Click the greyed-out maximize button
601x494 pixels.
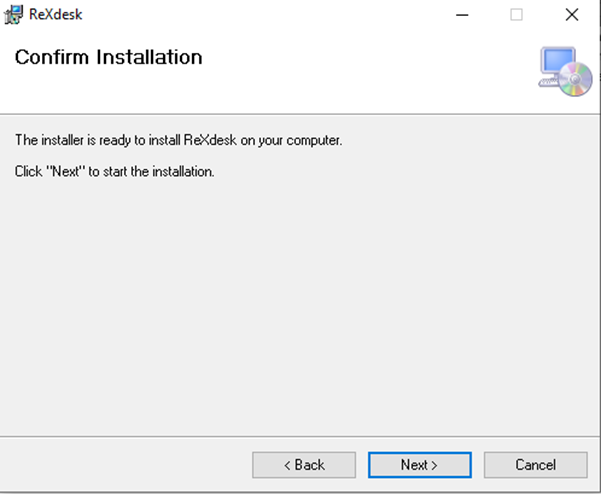click(517, 14)
